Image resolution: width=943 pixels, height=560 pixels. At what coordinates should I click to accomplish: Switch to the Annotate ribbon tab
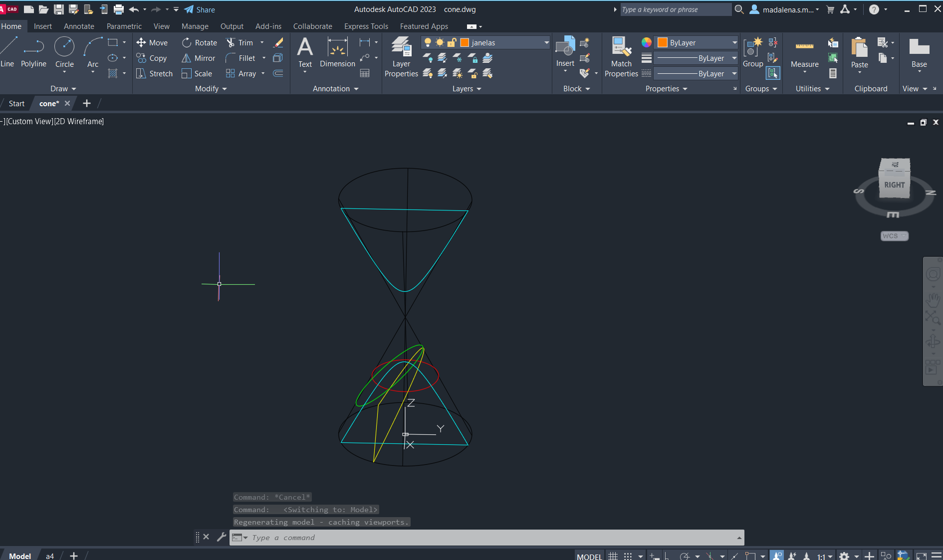pos(79,26)
